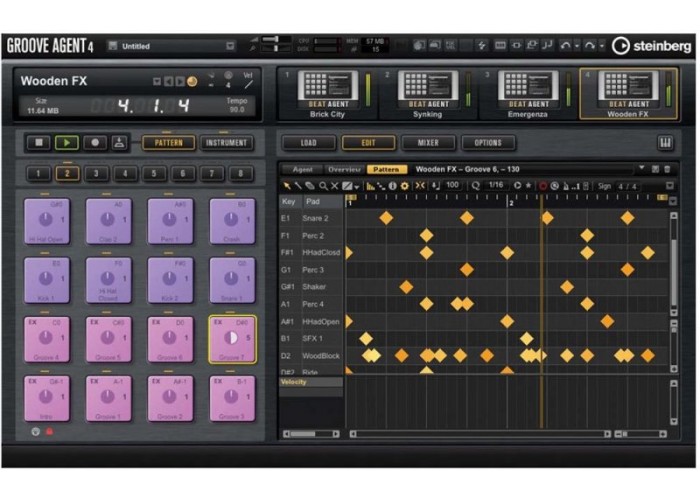Click the velocity bars icon in toolbar
Screen dimensions: 700x500
point(370,186)
